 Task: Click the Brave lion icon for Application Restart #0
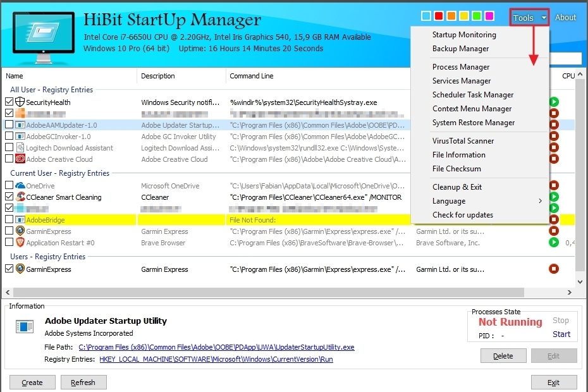[20, 242]
